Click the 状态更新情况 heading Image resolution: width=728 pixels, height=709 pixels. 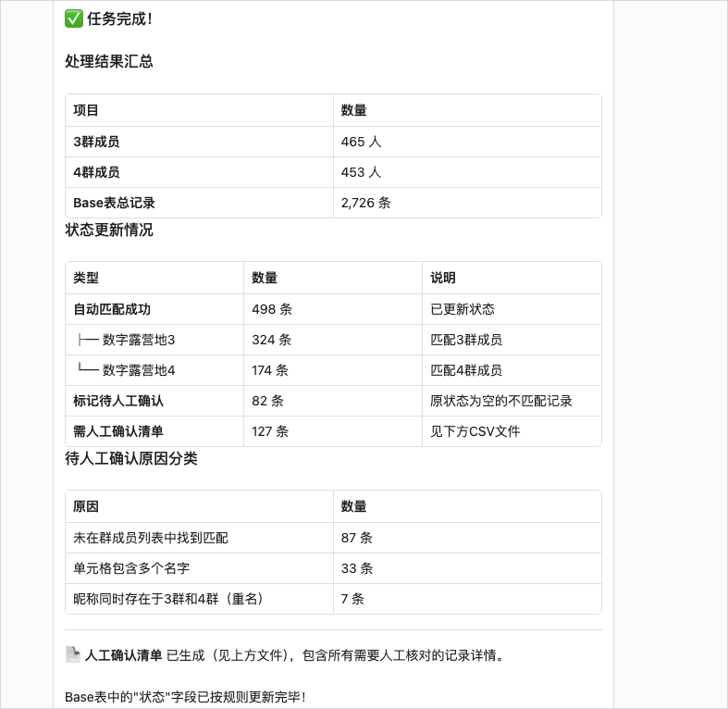point(109,230)
